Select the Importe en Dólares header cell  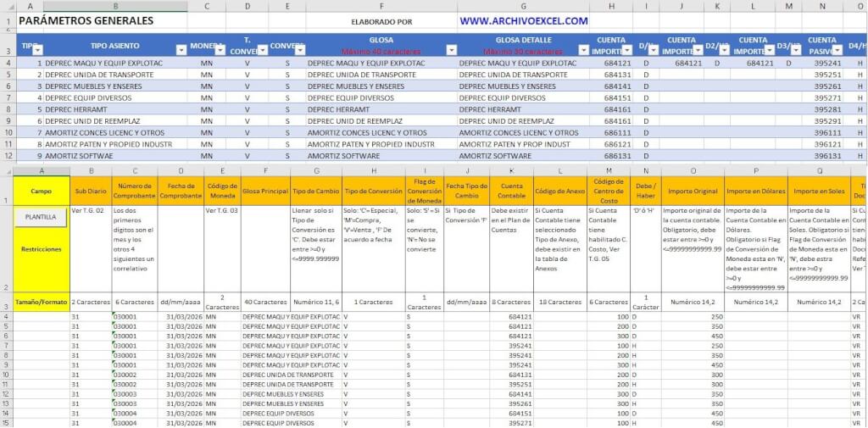pyautogui.click(x=756, y=191)
